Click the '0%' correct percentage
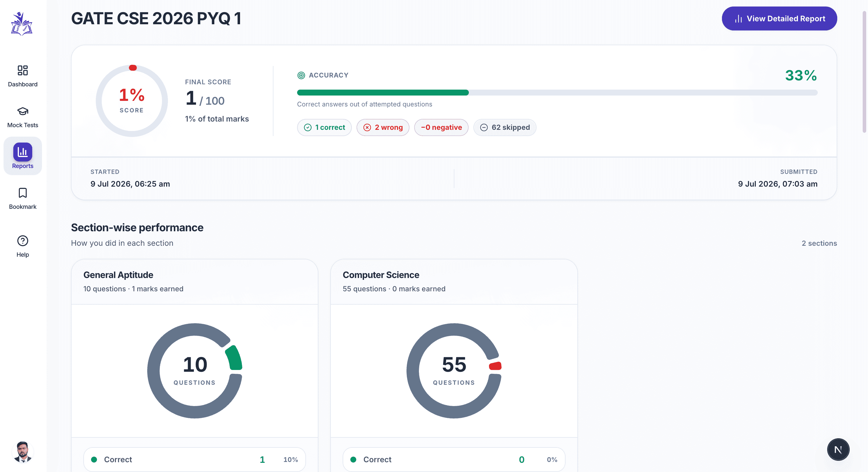The width and height of the screenshot is (868, 472). click(552, 460)
